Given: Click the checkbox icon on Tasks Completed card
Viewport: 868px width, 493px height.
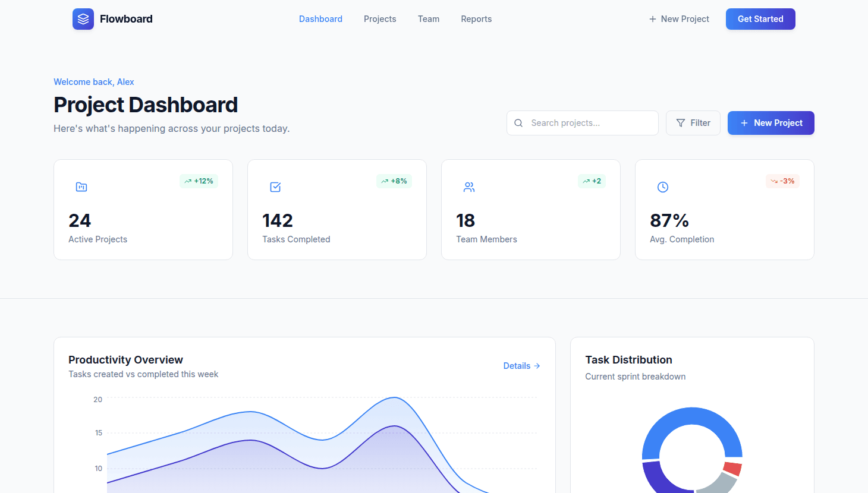Looking at the screenshot, I should click(275, 187).
